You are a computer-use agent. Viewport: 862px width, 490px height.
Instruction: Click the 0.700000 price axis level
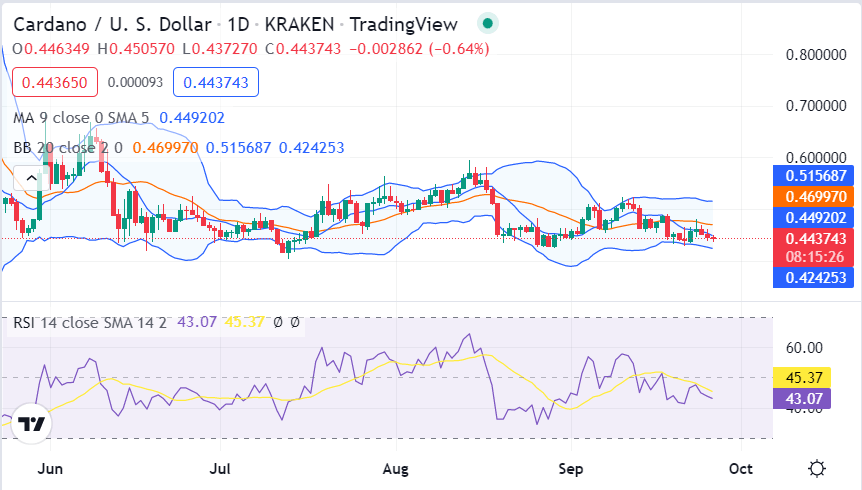[816, 106]
